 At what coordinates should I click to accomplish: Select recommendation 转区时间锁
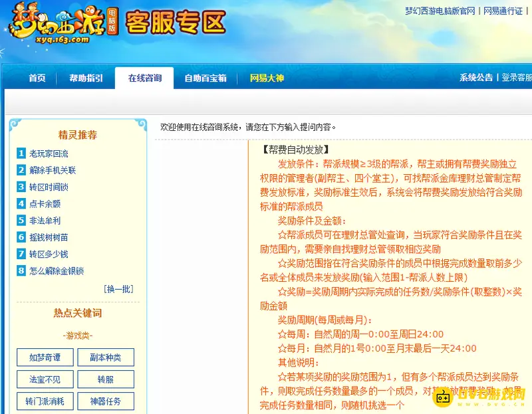click(x=49, y=187)
